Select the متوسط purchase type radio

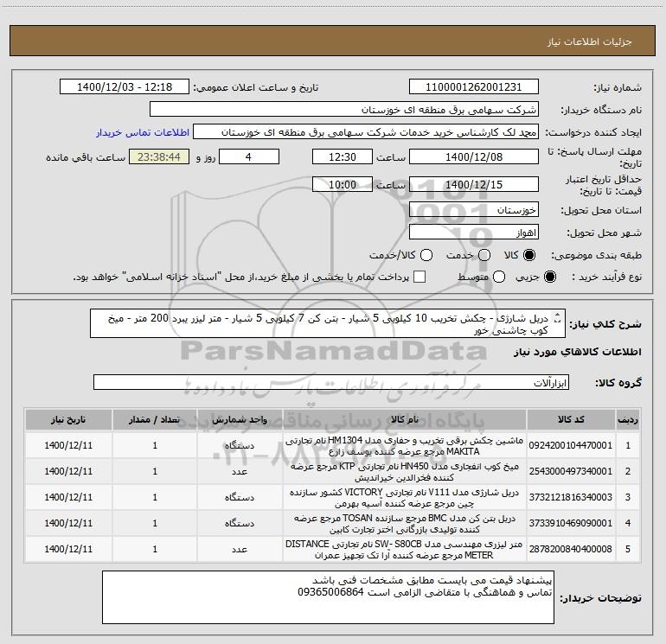tap(499, 277)
